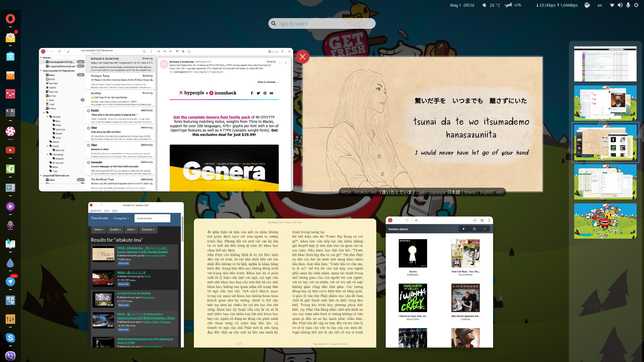Click the Dribbble icon in the email body
Viewport: 644px width, 362px height.
coord(265,93)
